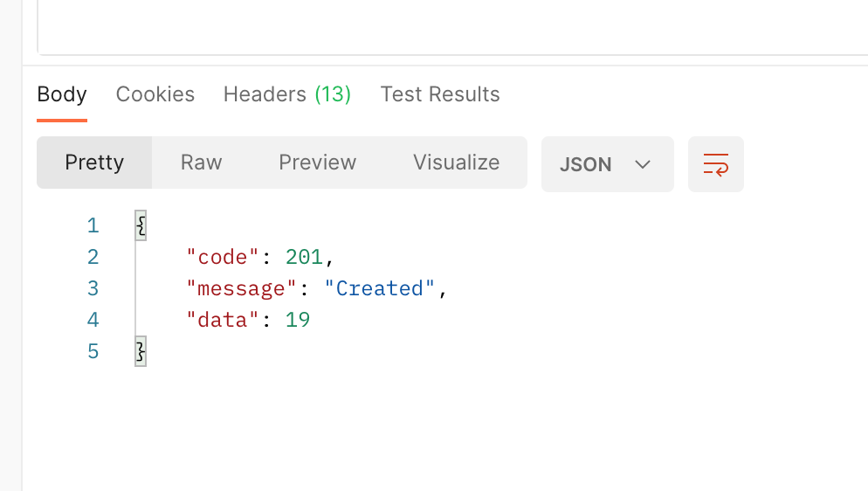Click the "data" key in response

pyautogui.click(x=223, y=320)
